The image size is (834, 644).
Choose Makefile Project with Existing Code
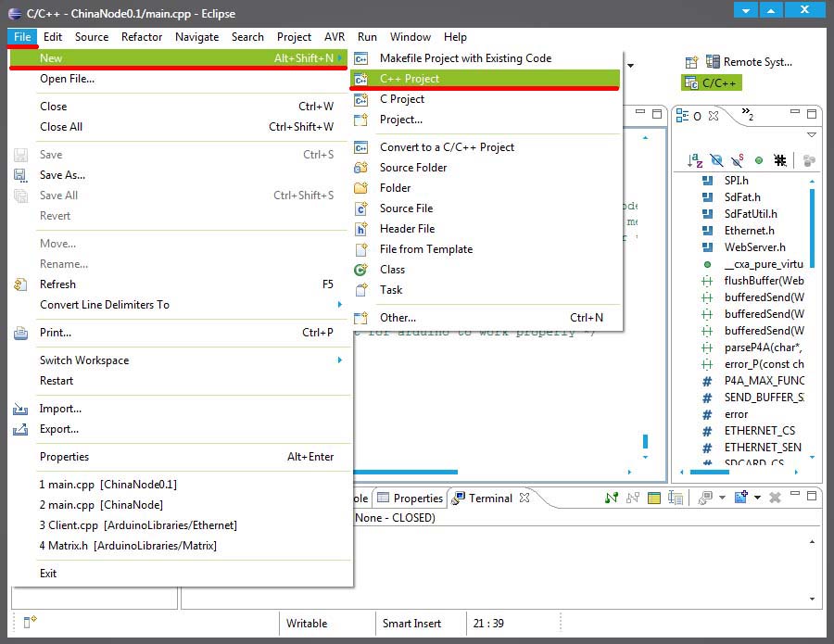pos(485,58)
